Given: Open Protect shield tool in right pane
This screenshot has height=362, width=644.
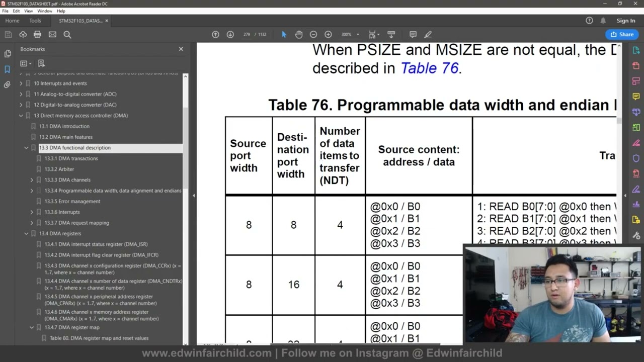Looking at the screenshot, I should click(636, 158).
